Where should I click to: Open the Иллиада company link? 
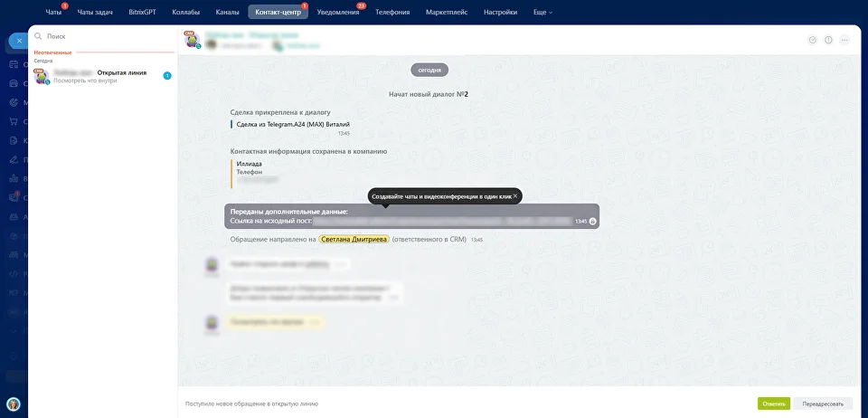[250, 164]
